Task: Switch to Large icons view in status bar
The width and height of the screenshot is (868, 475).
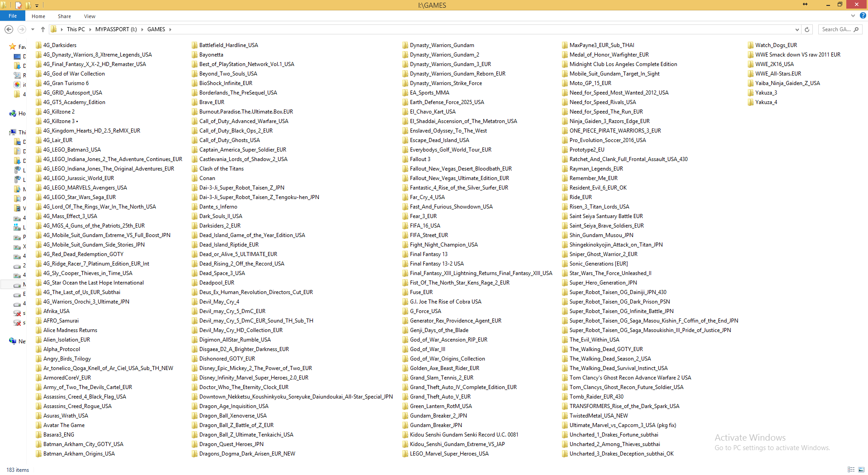Action: tap(861, 470)
